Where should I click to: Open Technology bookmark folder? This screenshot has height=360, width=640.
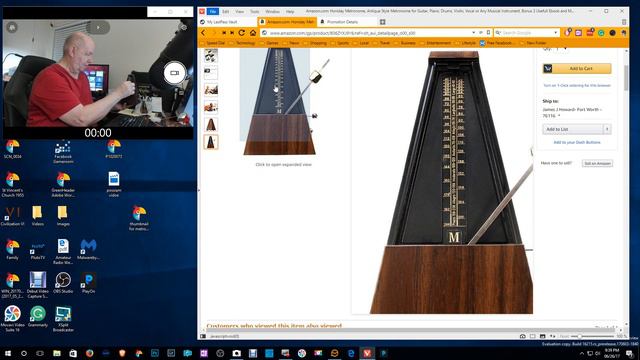pyautogui.click(x=242, y=43)
